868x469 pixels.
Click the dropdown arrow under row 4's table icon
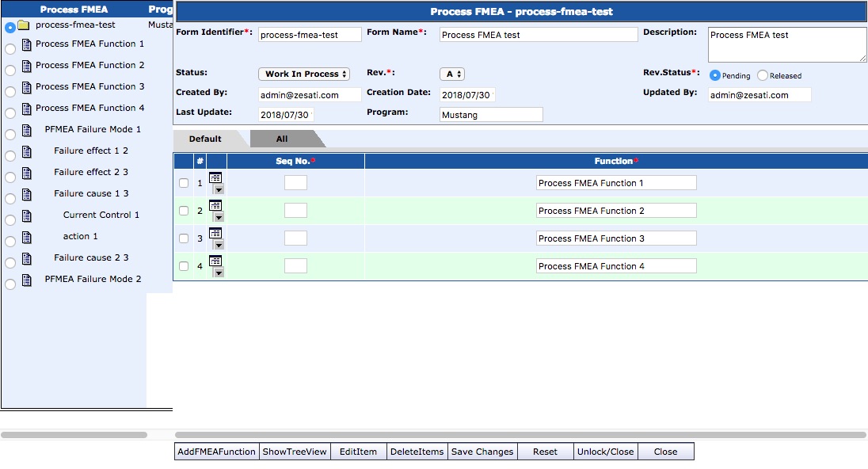click(218, 272)
